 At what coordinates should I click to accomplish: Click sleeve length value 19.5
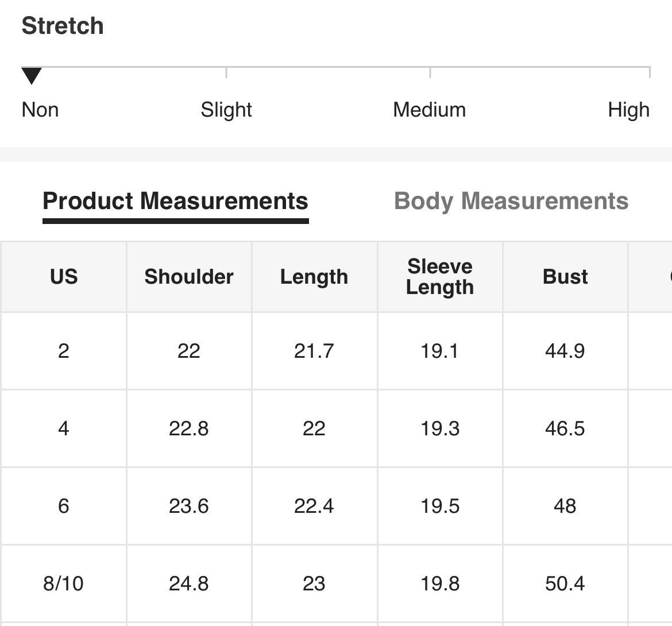tap(440, 506)
